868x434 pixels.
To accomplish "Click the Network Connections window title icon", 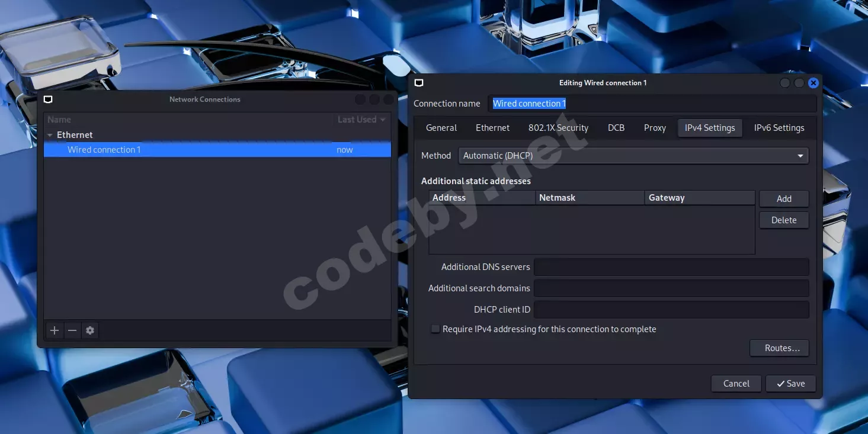I will coord(48,99).
